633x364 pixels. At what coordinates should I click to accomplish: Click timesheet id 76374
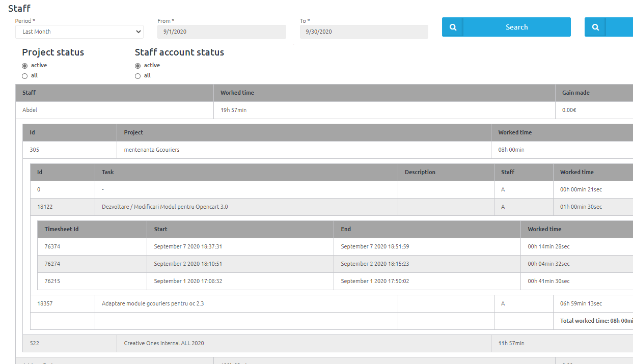click(x=52, y=246)
